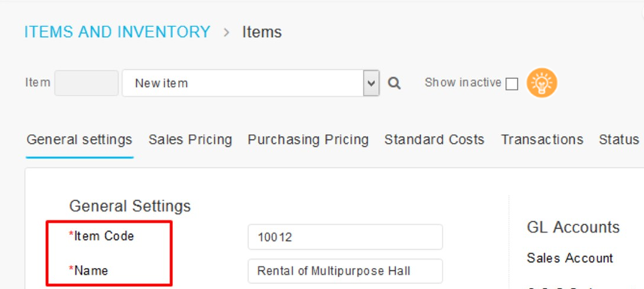Click the Sales Account label
Image resolution: width=644 pixels, height=289 pixels.
(570, 258)
